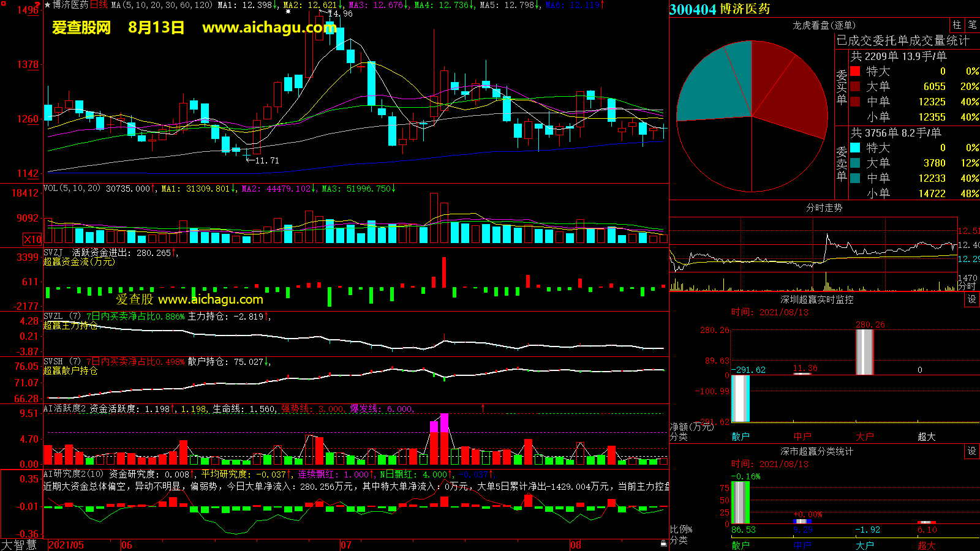
Task: Click the 300404 博济医药 stock title
Action: point(720,9)
